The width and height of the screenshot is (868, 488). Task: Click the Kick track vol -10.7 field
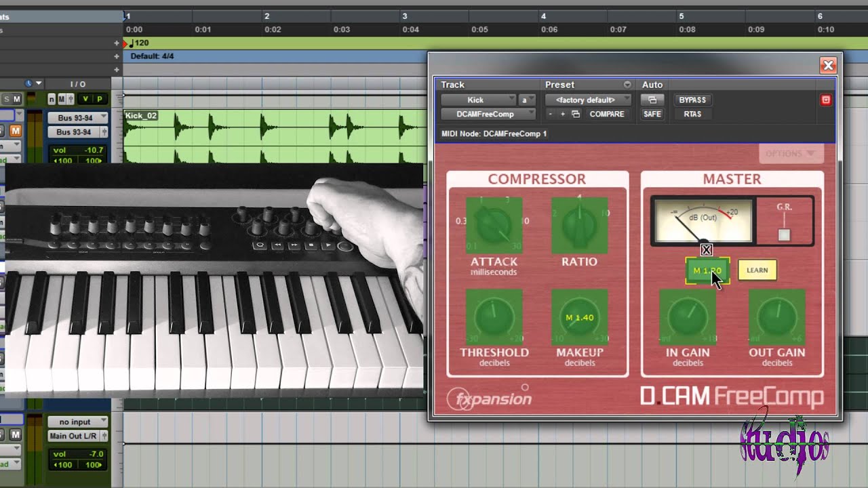point(78,150)
